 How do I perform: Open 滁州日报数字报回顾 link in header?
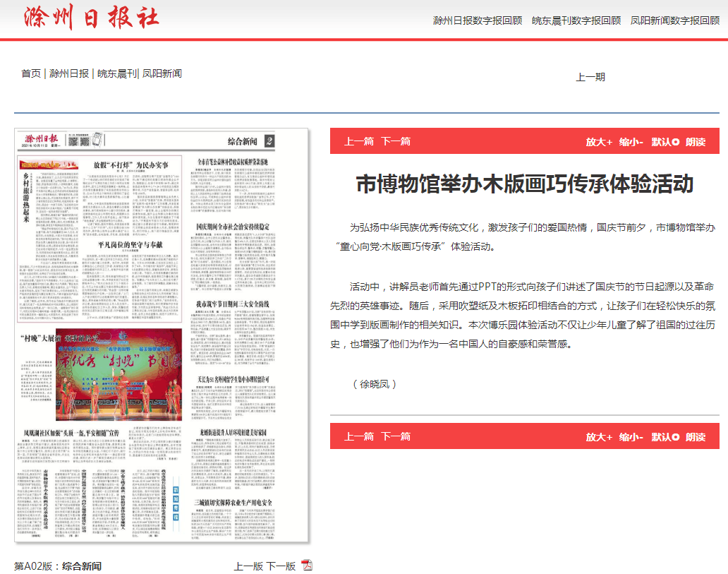coord(478,20)
